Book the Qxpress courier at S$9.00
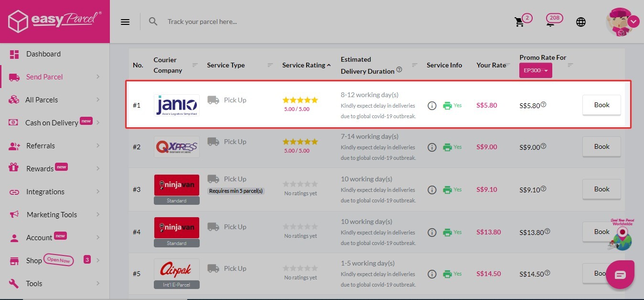644x300 pixels. [601, 147]
